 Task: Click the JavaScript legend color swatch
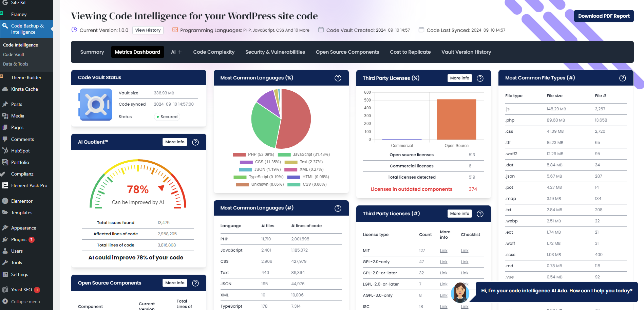coord(284,155)
